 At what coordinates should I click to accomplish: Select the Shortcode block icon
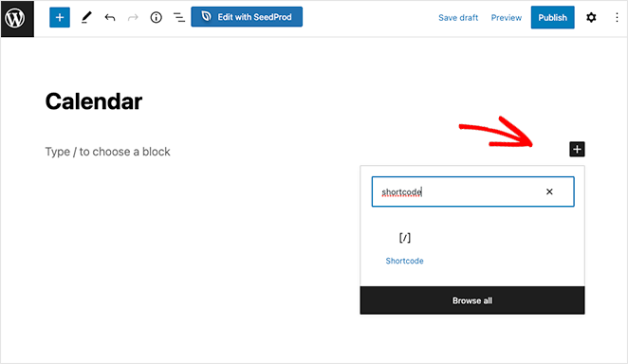click(405, 238)
